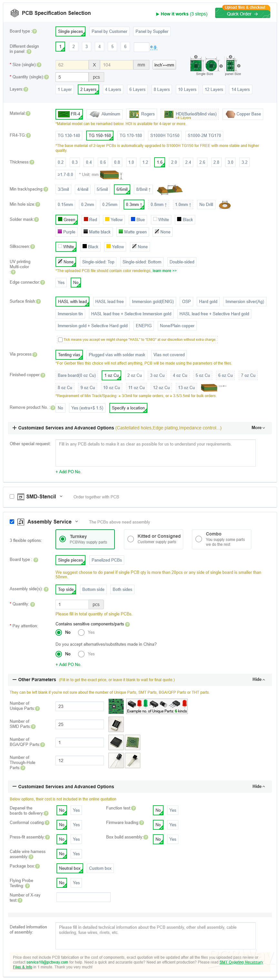Click the help icon beside sensitive components

tap(127, 624)
